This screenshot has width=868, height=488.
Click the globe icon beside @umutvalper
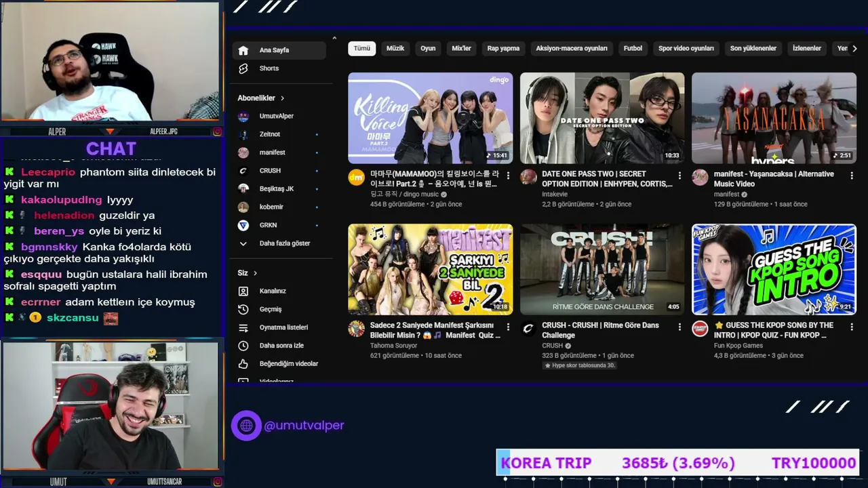click(246, 426)
